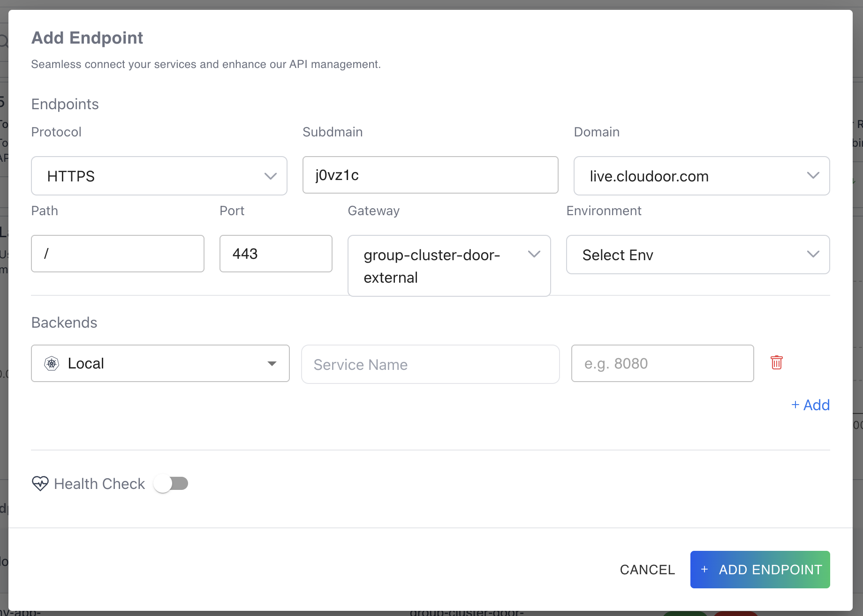This screenshot has width=863, height=616.
Task: Click the Service Name input field
Action: tap(430, 364)
